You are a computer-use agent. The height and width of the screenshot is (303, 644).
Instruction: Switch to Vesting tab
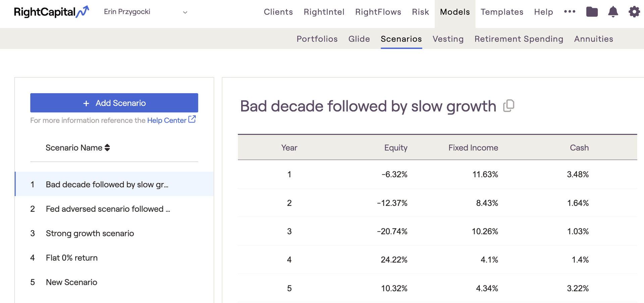[x=448, y=39]
